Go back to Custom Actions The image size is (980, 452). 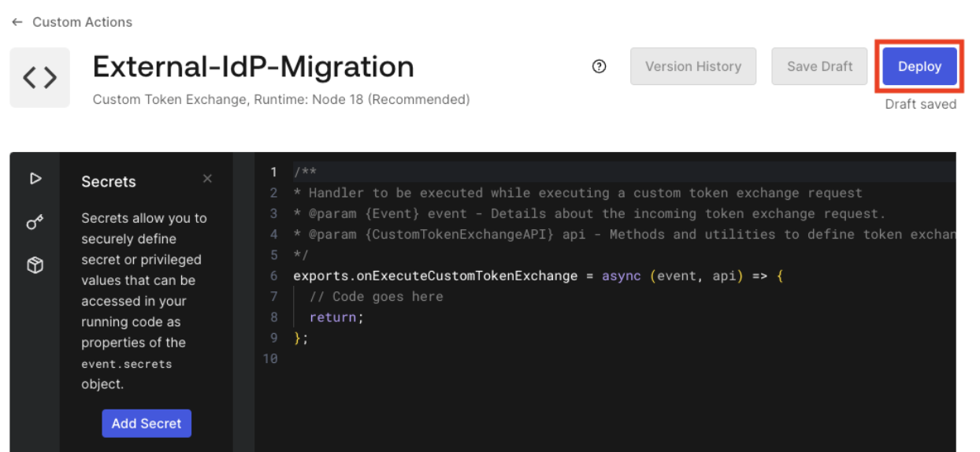(82, 22)
